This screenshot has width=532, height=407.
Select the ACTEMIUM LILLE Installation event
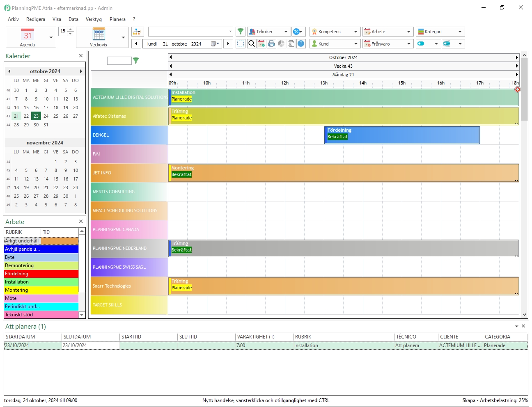click(x=344, y=97)
